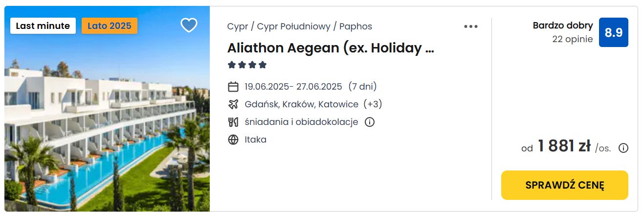Open the hotel pool photo thumbnail

tap(107, 109)
